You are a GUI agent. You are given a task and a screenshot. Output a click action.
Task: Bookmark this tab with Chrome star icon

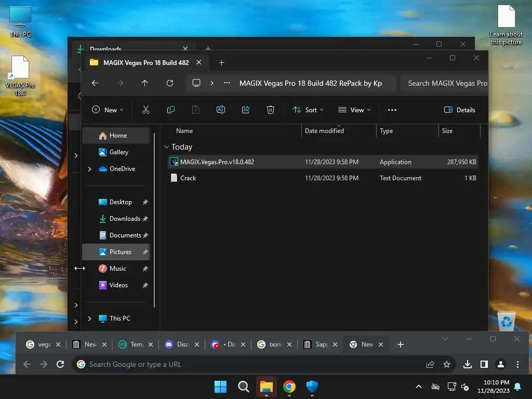click(x=447, y=364)
